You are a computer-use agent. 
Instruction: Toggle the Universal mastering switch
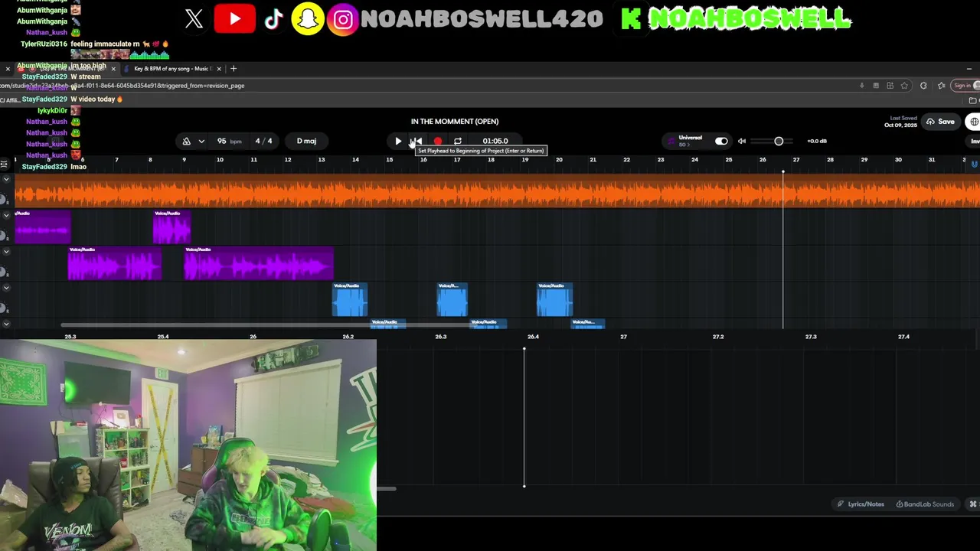[x=721, y=141]
